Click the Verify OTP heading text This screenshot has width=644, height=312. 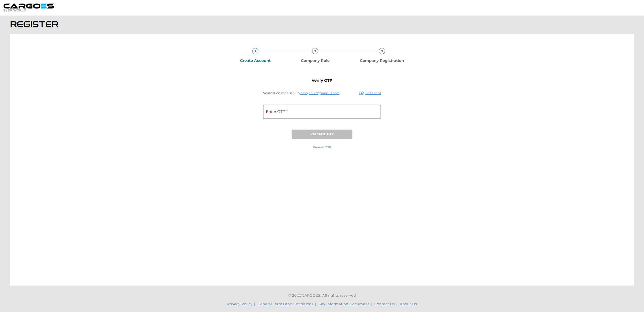(x=322, y=80)
